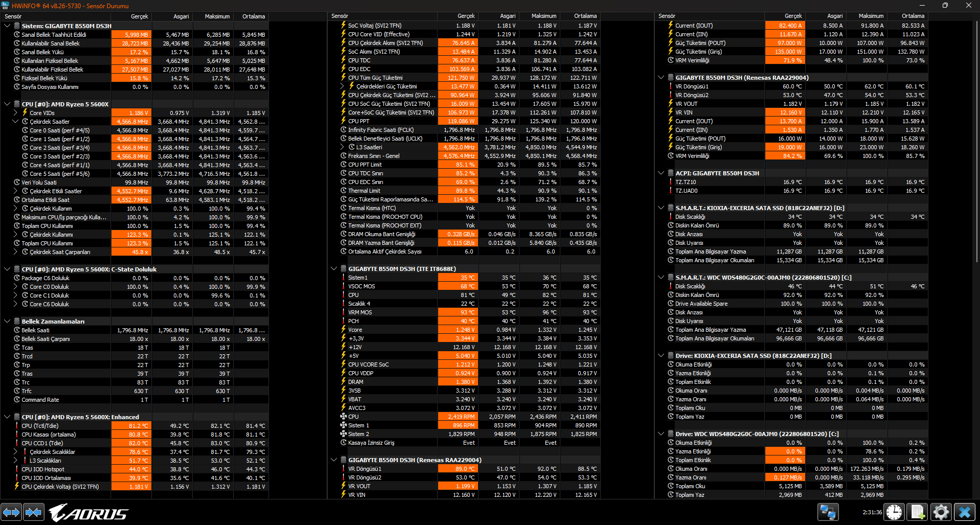
Task: Click the lightning icon beside +12V row
Action: click(x=344, y=347)
